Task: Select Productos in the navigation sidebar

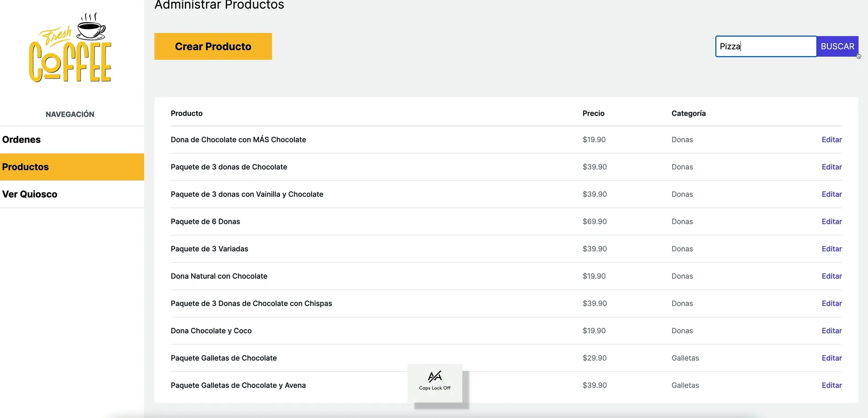Action: coord(26,167)
